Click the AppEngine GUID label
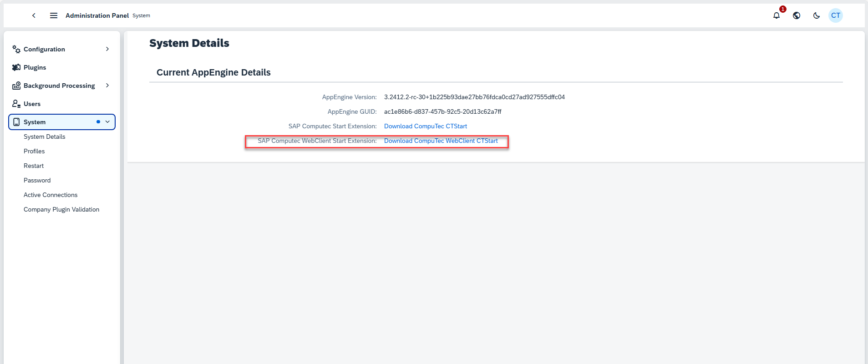 point(352,111)
